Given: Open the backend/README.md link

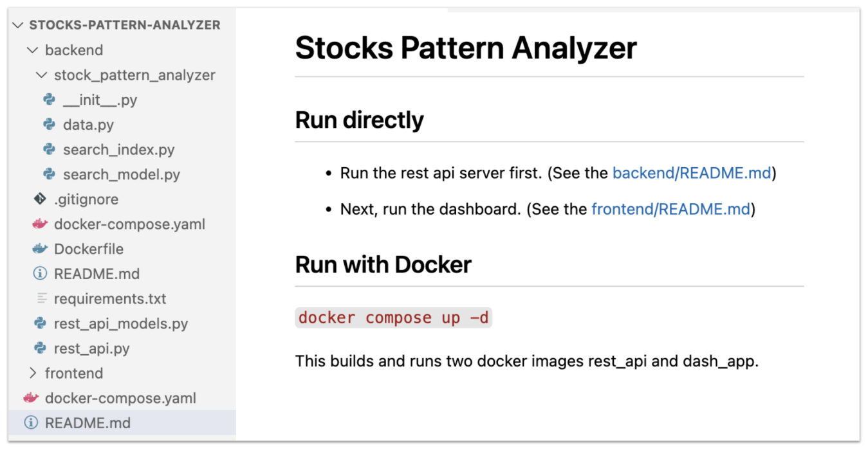Looking at the screenshot, I should coord(690,172).
